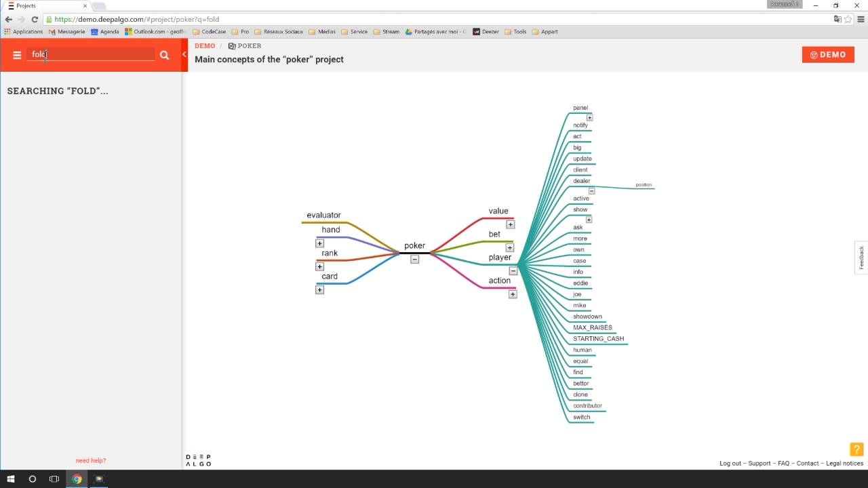Select the update concept
The width and height of the screenshot is (868, 488).
tap(583, 159)
